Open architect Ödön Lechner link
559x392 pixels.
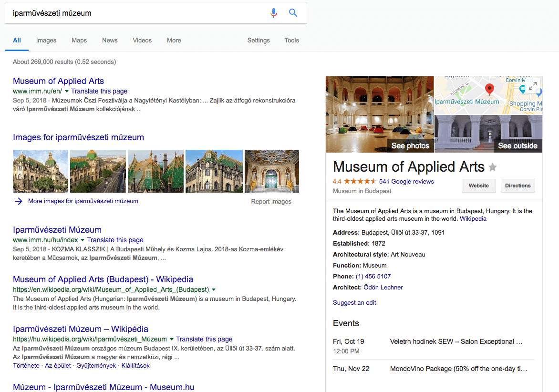click(383, 288)
